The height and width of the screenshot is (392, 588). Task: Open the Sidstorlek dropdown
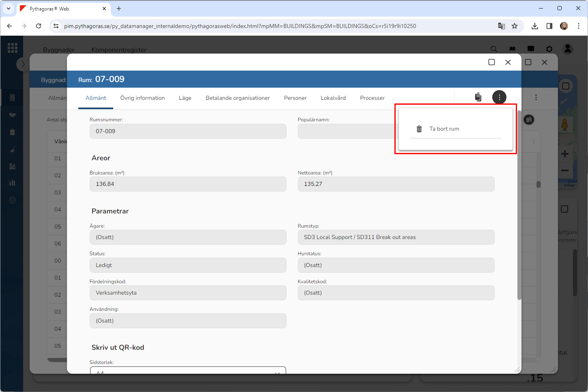coord(188,371)
